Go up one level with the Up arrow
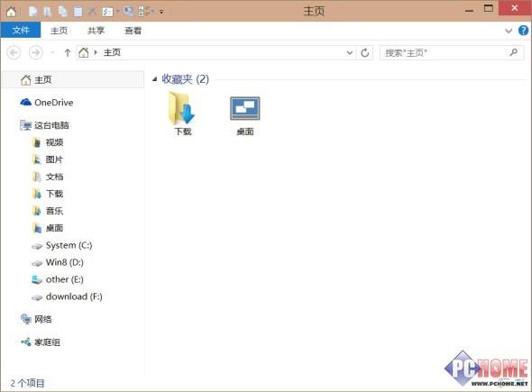Screen dimensions: 532x392 click(68, 52)
